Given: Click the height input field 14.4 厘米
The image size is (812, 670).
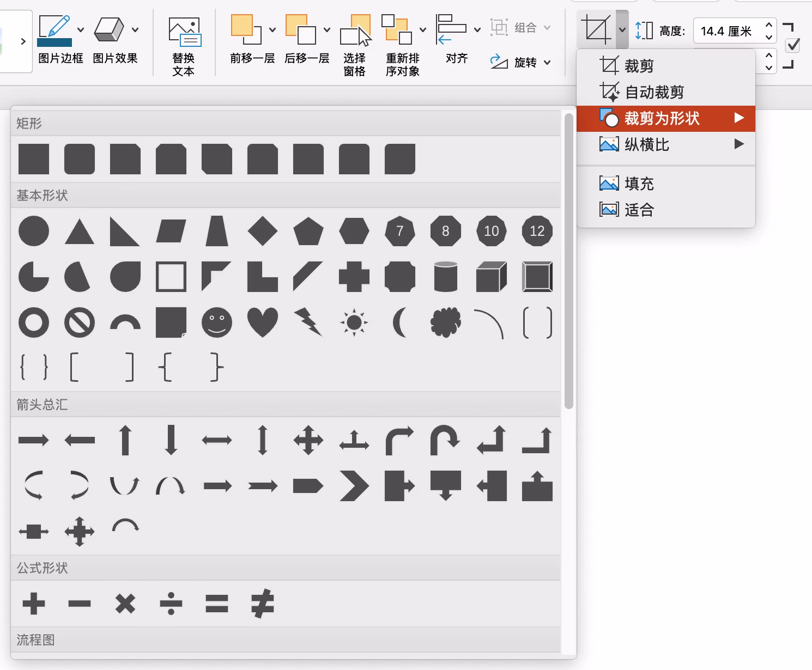Looking at the screenshot, I should point(726,31).
